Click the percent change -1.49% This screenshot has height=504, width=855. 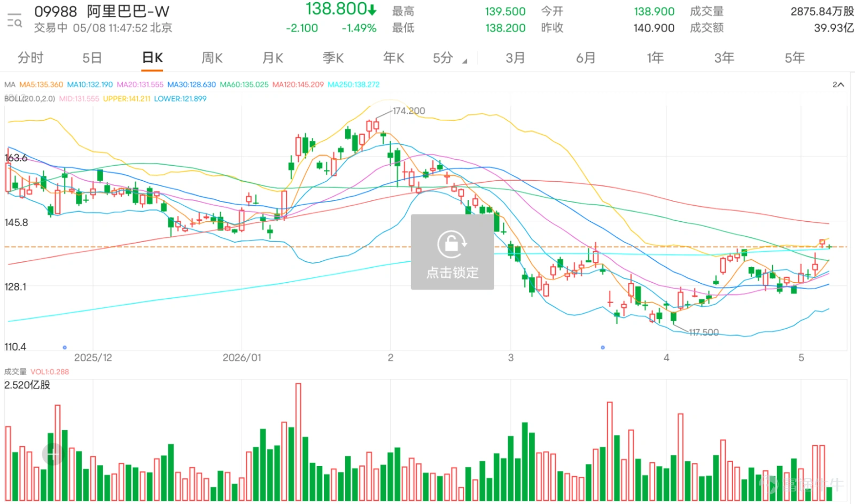359,28
